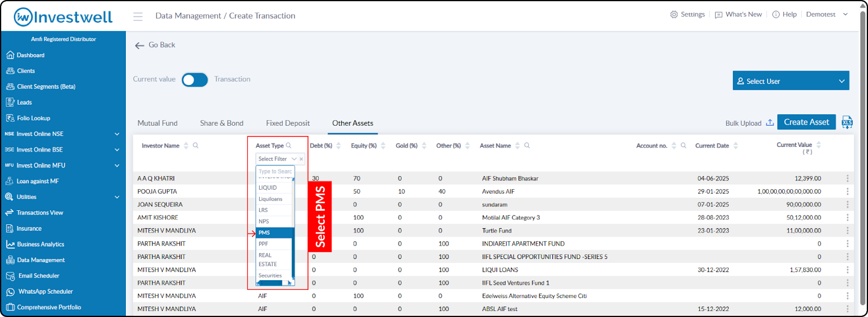Click Business Analytics chart icon
868x317 pixels.
coord(10,244)
